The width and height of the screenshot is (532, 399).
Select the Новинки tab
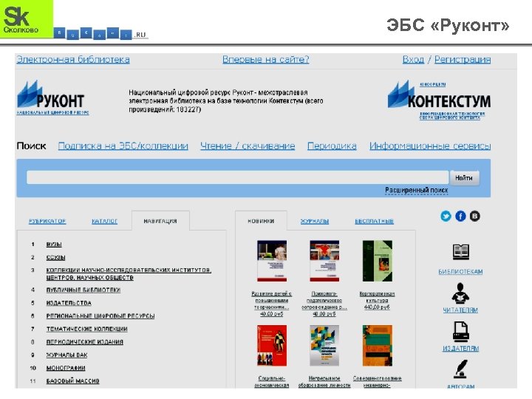coord(261,221)
